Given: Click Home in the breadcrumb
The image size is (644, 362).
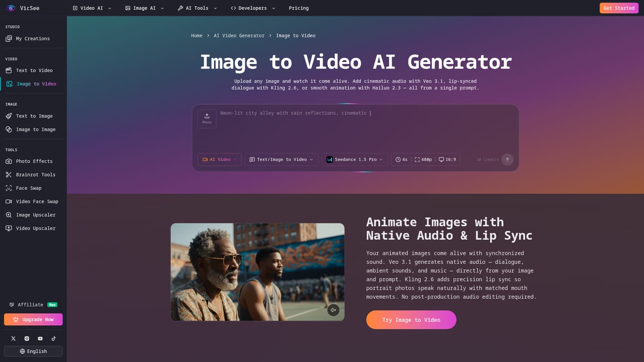Looking at the screenshot, I should 197,36.
